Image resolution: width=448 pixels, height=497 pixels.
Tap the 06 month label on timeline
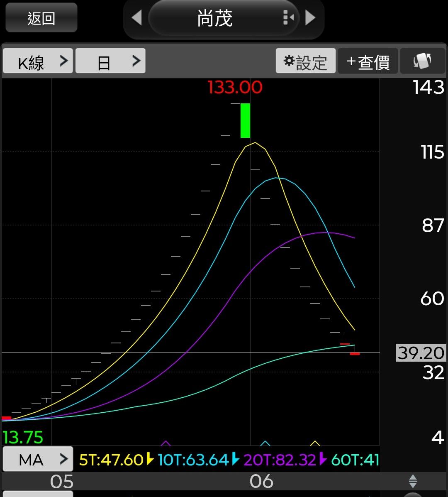click(261, 481)
